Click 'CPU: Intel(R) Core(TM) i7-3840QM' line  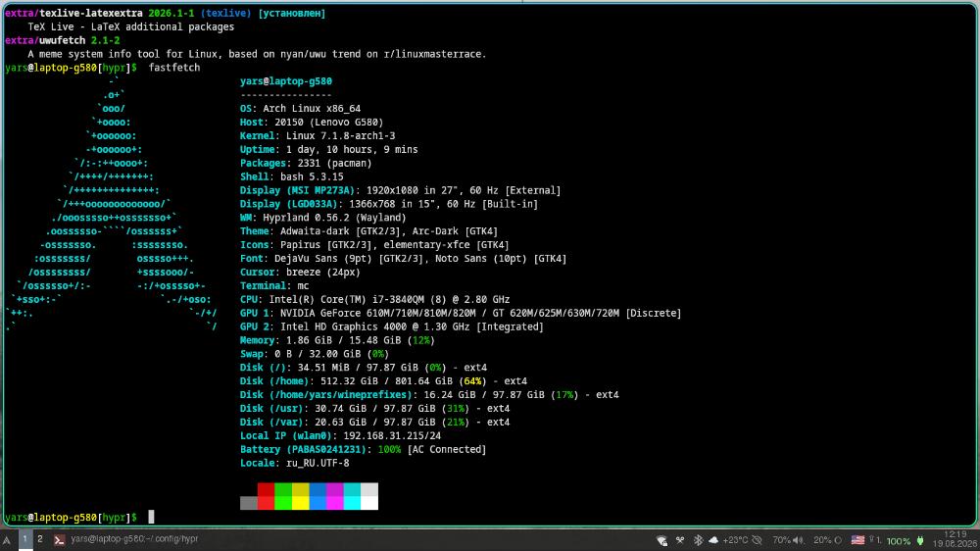tap(375, 300)
